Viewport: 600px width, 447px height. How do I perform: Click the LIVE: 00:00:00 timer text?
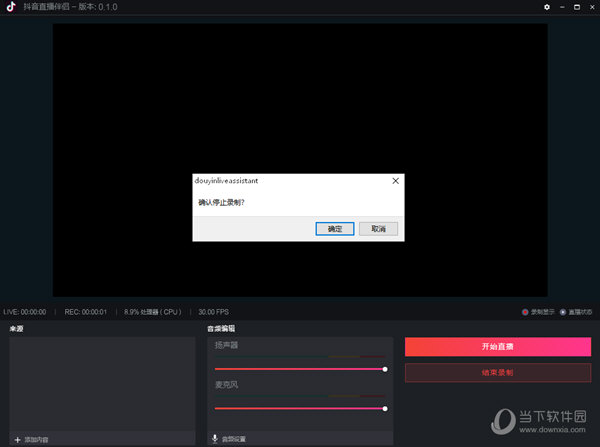25,312
